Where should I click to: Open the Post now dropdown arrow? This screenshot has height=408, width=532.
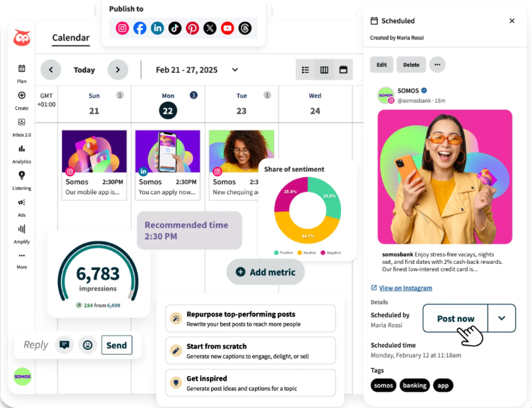coord(501,318)
